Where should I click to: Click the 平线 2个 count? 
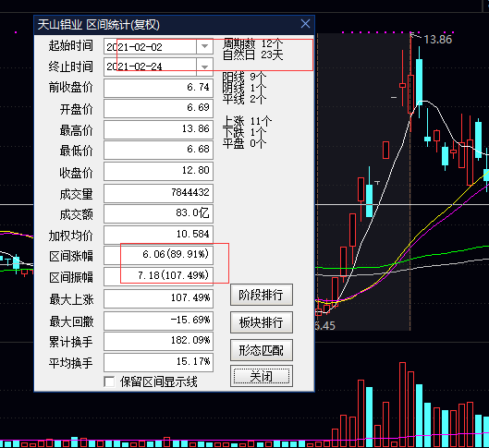(x=244, y=99)
